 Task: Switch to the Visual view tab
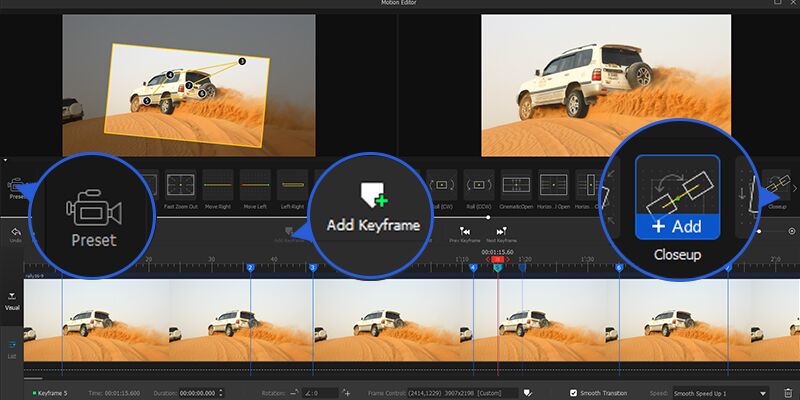(x=12, y=300)
